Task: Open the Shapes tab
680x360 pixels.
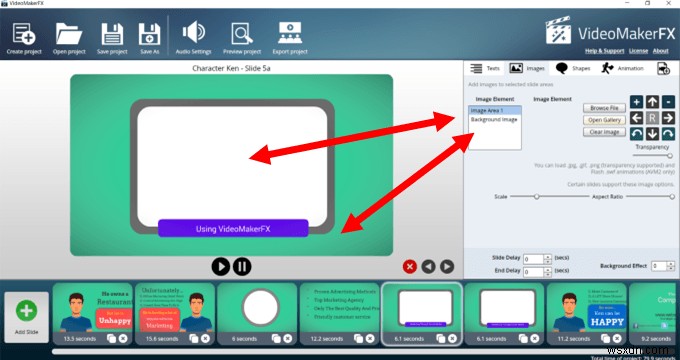Action: (572, 69)
